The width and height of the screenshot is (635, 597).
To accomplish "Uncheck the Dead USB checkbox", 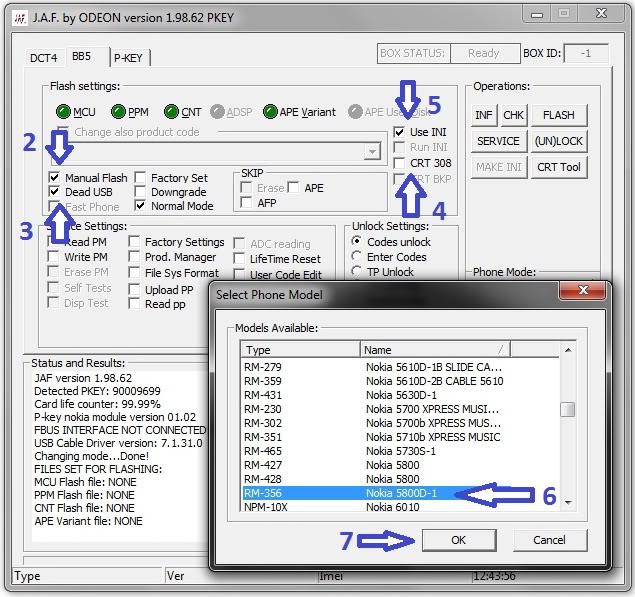I will pyautogui.click(x=54, y=191).
